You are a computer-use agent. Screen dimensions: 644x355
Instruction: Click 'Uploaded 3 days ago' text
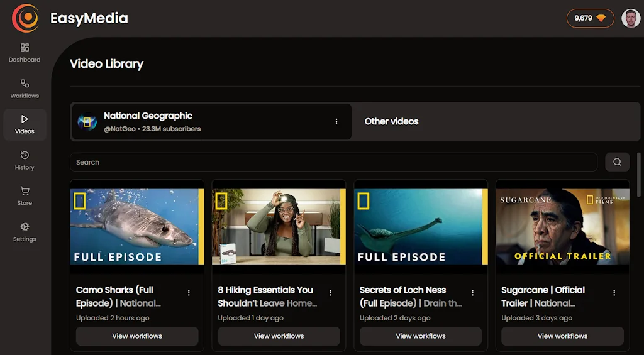[537, 318]
